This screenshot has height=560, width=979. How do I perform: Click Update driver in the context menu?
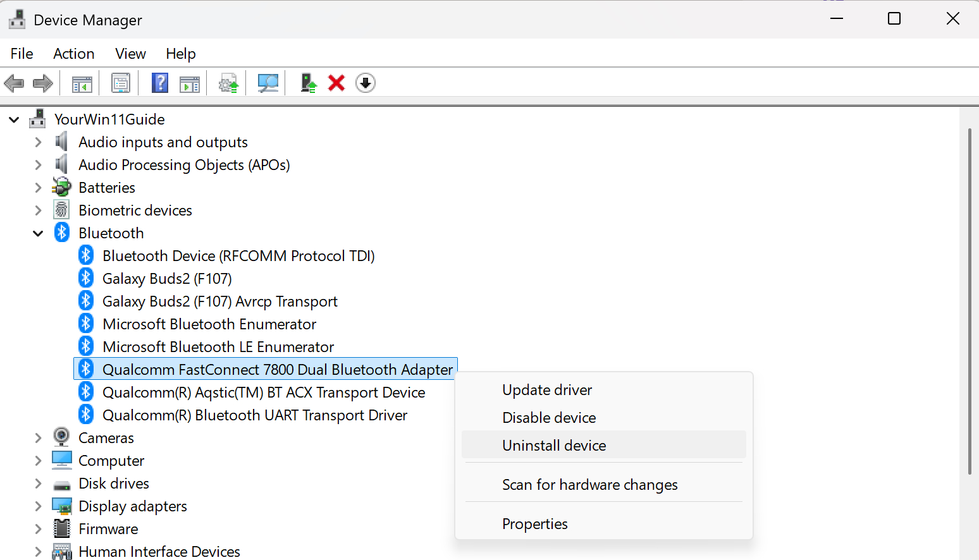pyautogui.click(x=546, y=390)
